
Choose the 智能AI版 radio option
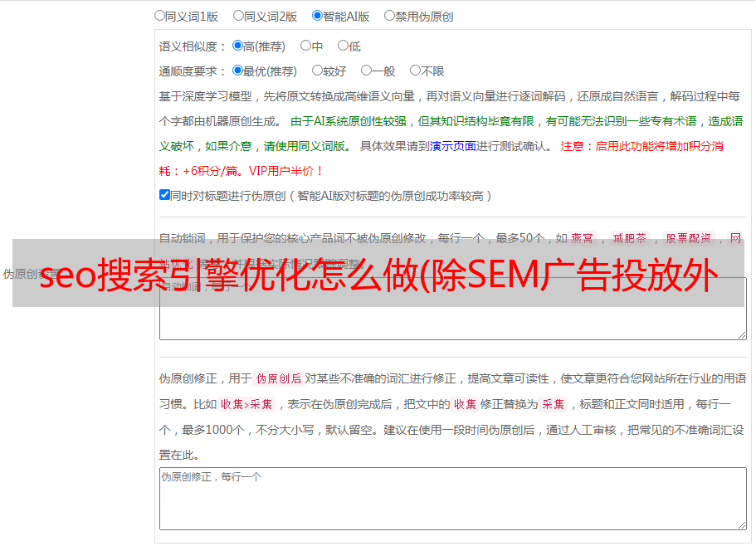tap(317, 16)
